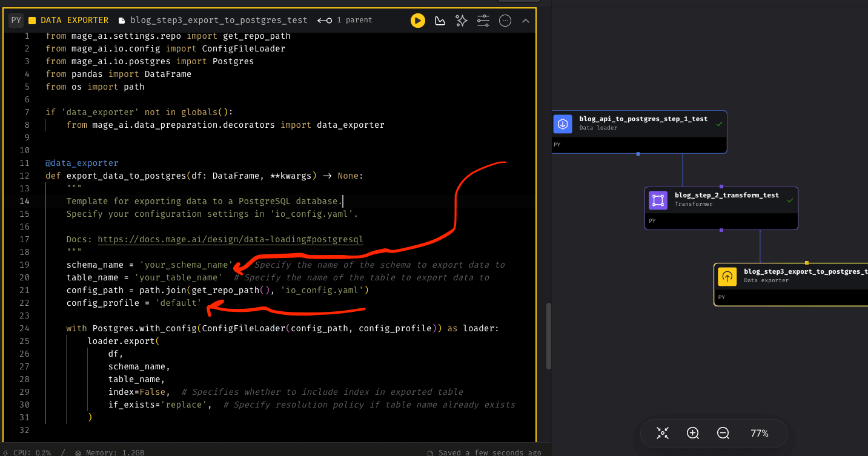Click the 'your_table_name' string value
The height and width of the screenshot is (456, 868).
point(179,277)
